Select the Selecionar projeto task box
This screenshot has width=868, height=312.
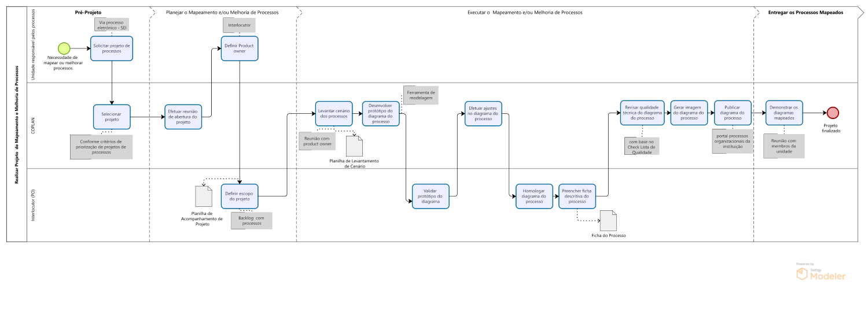click(112, 117)
